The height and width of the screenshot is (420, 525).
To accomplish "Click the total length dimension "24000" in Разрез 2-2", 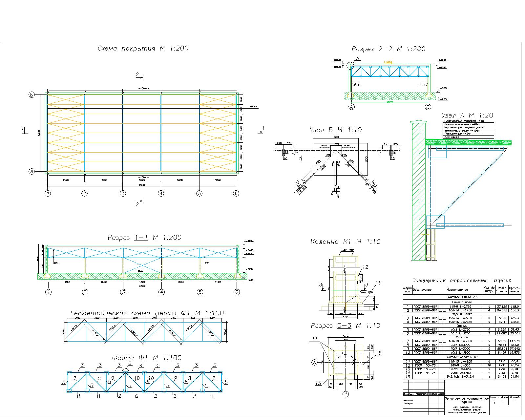I will [390, 102].
